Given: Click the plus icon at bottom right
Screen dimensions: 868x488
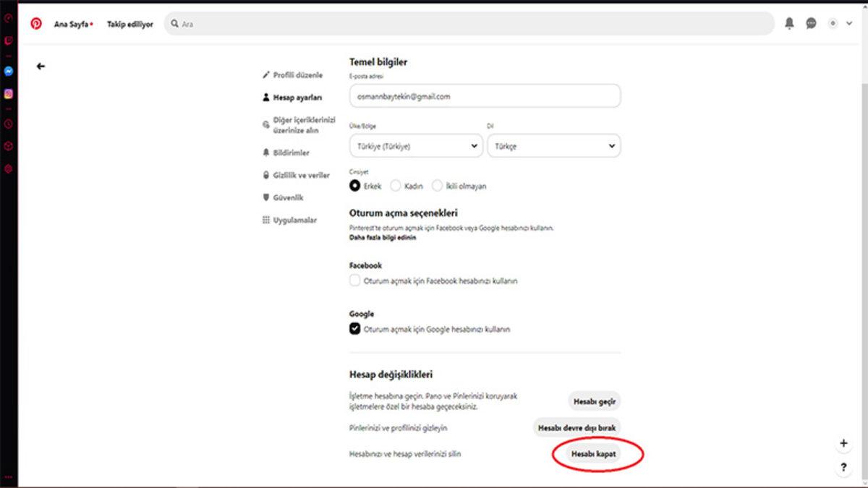Looking at the screenshot, I should click(843, 442).
